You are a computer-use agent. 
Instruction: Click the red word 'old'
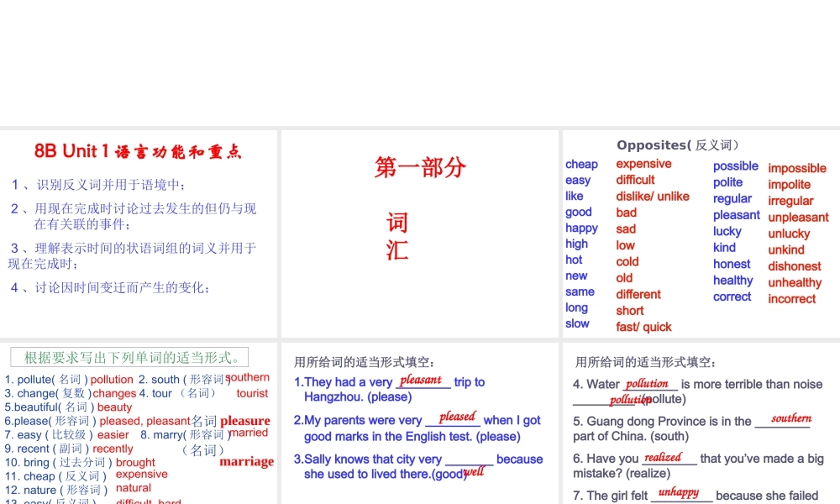[624, 278]
